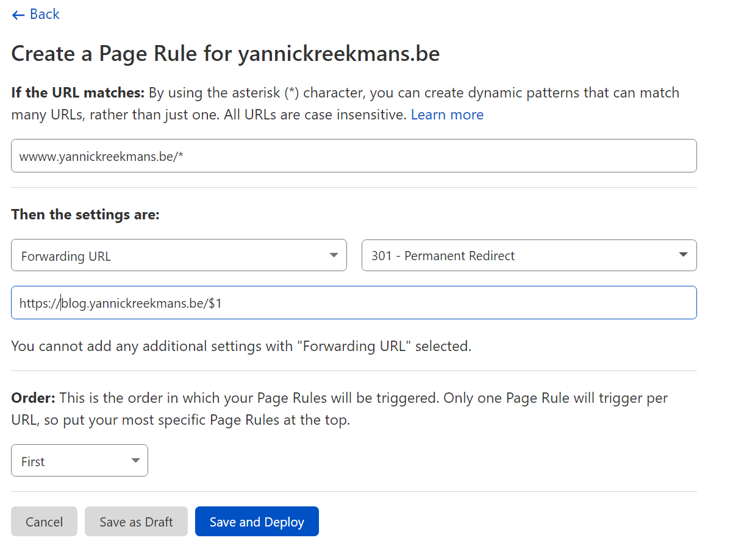Focus the URL match pattern input field
Image resolution: width=744 pixels, height=560 pixels.
click(x=354, y=156)
